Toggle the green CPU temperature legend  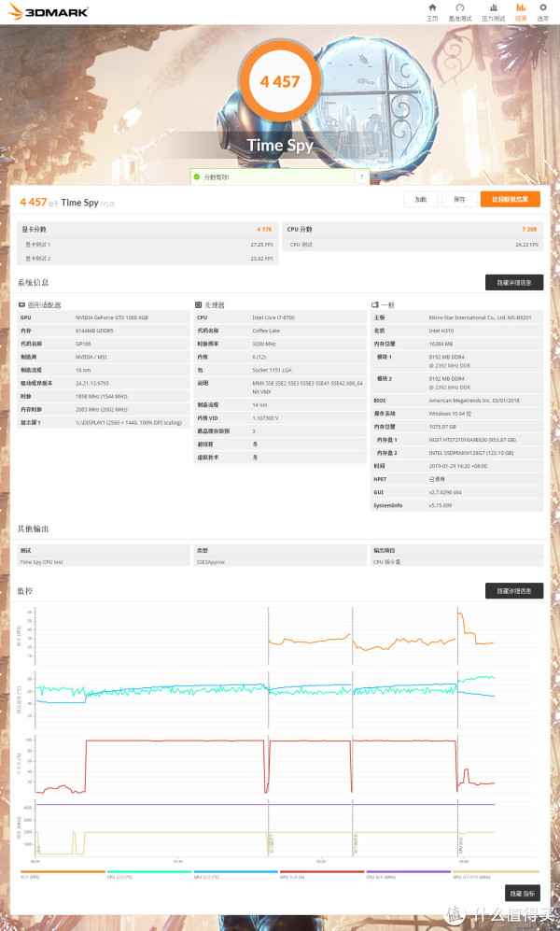149,874
